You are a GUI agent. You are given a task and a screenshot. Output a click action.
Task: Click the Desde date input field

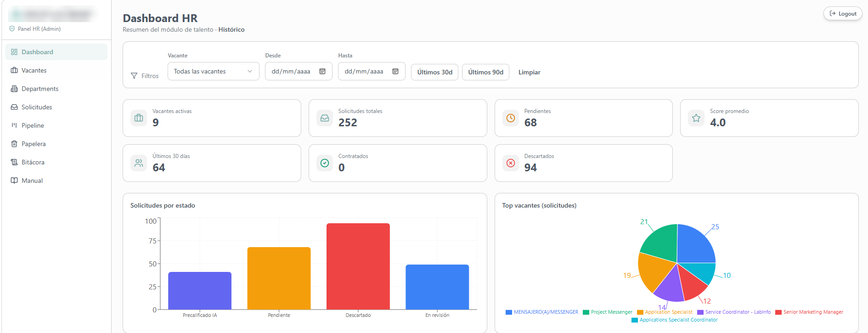point(299,71)
